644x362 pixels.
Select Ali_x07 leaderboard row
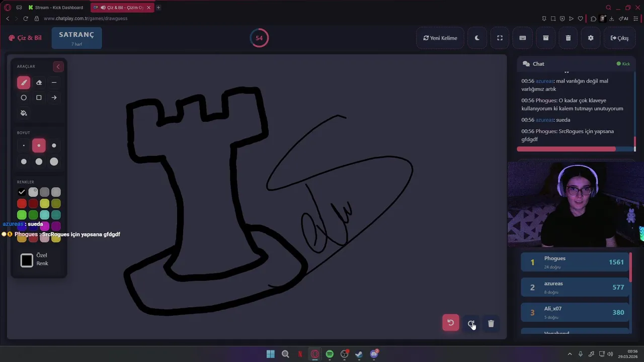click(575, 312)
